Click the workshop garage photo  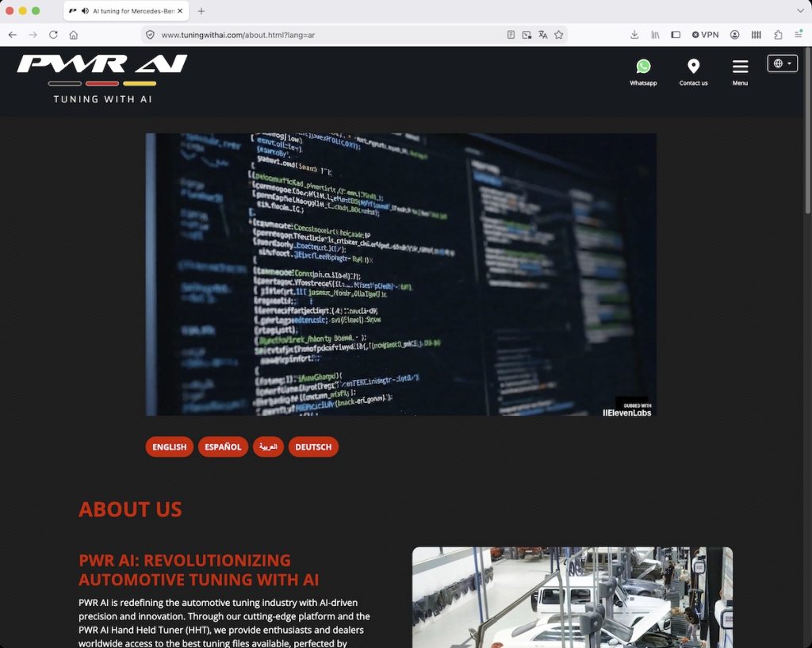[x=573, y=597]
